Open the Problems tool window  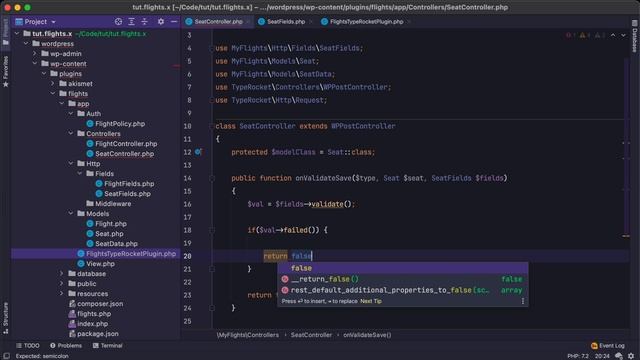[x=66, y=345]
